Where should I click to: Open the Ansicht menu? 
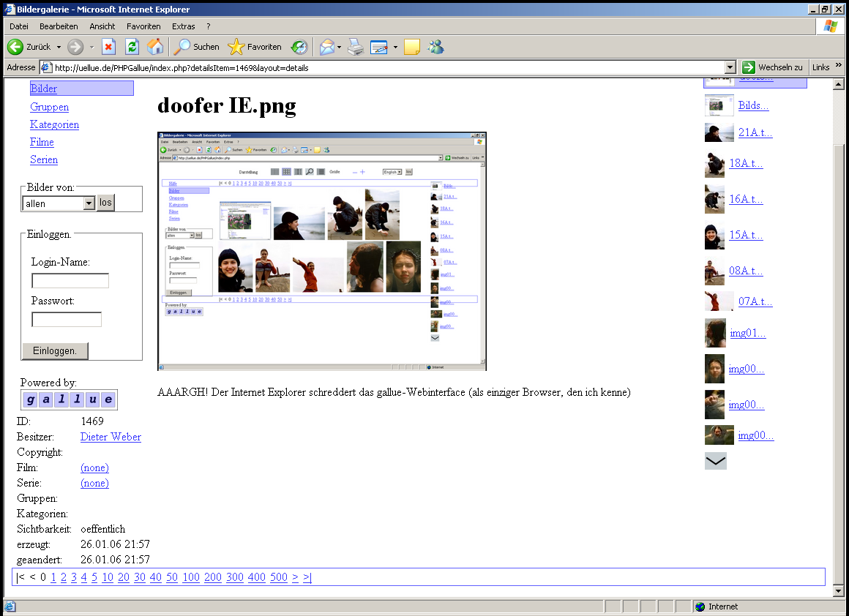pyautogui.click(x=102, y=26)
